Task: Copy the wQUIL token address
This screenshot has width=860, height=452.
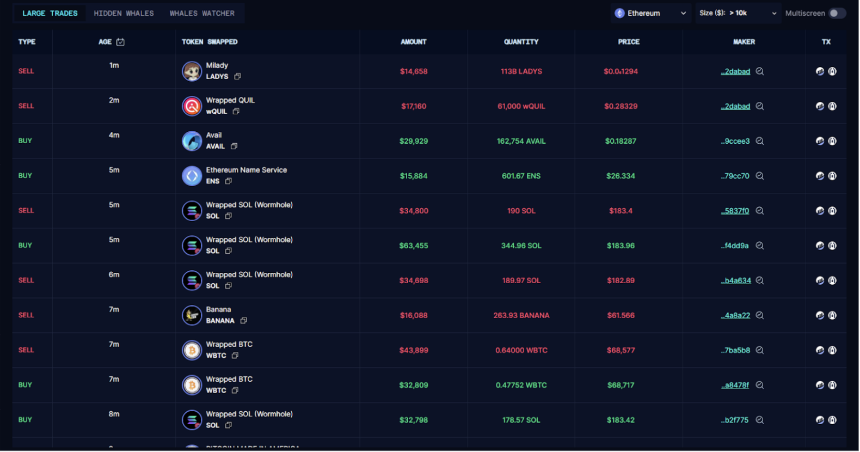Action: coord(236,111)
